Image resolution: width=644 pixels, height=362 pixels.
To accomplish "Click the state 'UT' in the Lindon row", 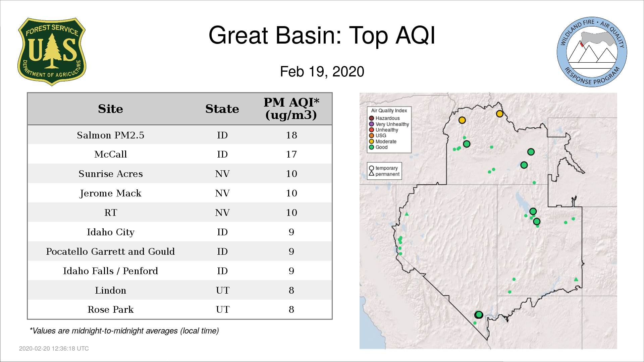I will [x=222, y=290].
